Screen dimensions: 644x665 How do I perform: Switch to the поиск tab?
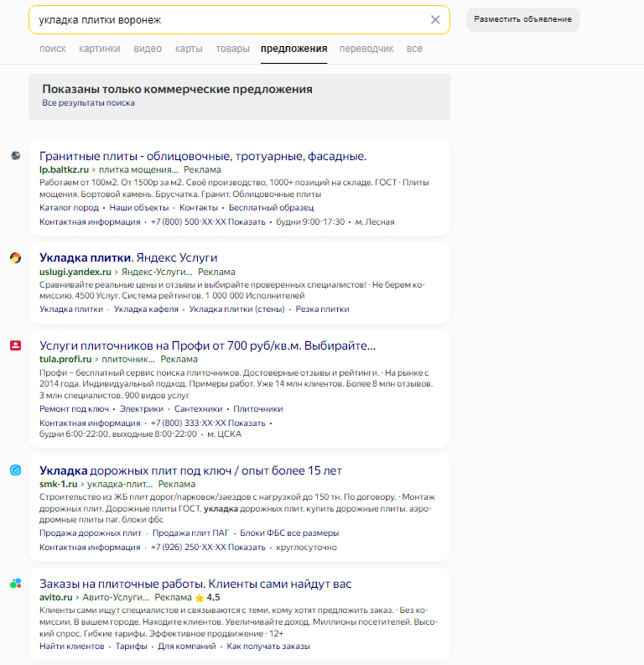(53, 49)
